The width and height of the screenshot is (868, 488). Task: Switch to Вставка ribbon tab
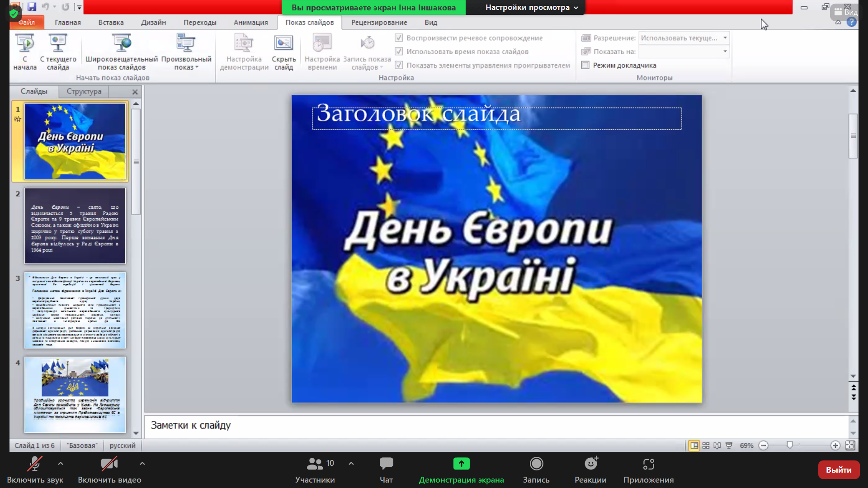[111, 22]
